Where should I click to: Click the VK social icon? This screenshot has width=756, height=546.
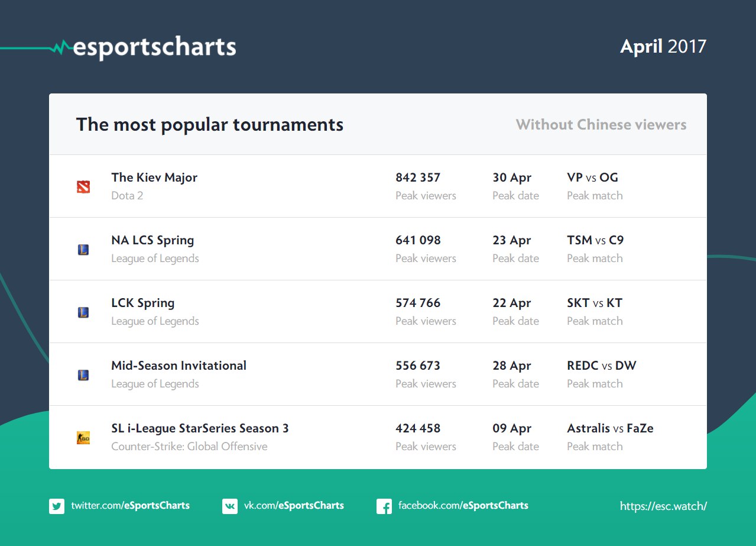click(x=230, y=506)
